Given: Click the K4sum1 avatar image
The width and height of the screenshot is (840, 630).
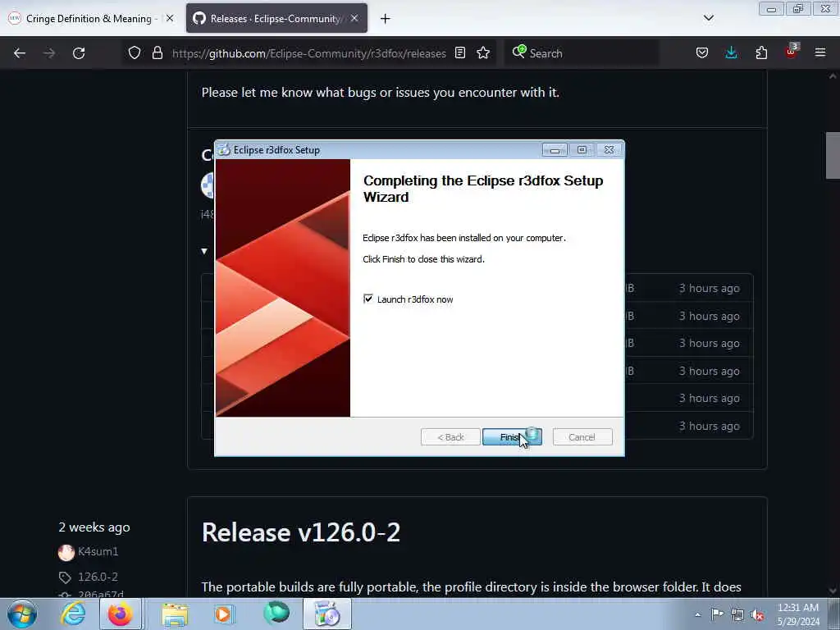Looking at the screenshot, I should click(x=66, y=552).
